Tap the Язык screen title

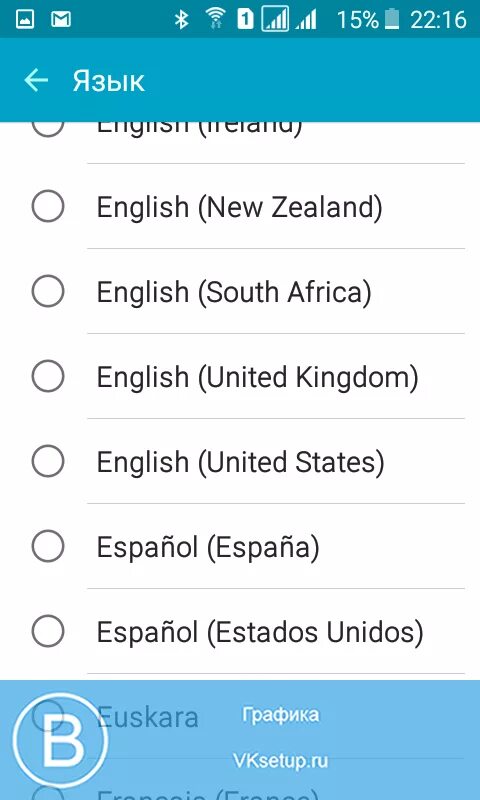tap(109, 81)
